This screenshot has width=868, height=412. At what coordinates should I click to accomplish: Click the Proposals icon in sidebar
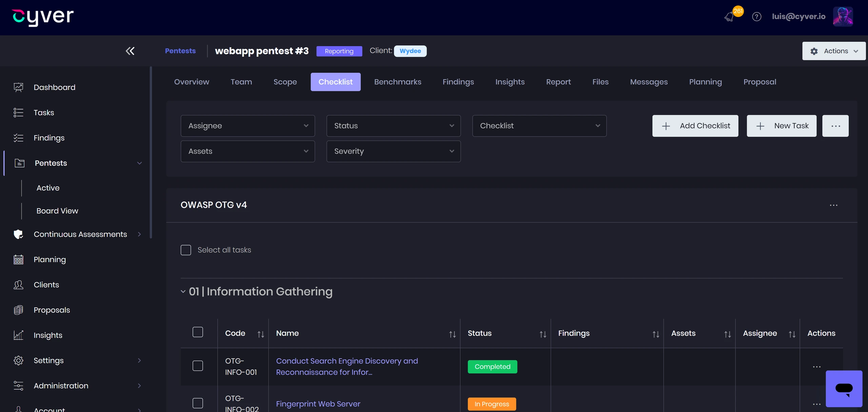(x=18, y=310)
